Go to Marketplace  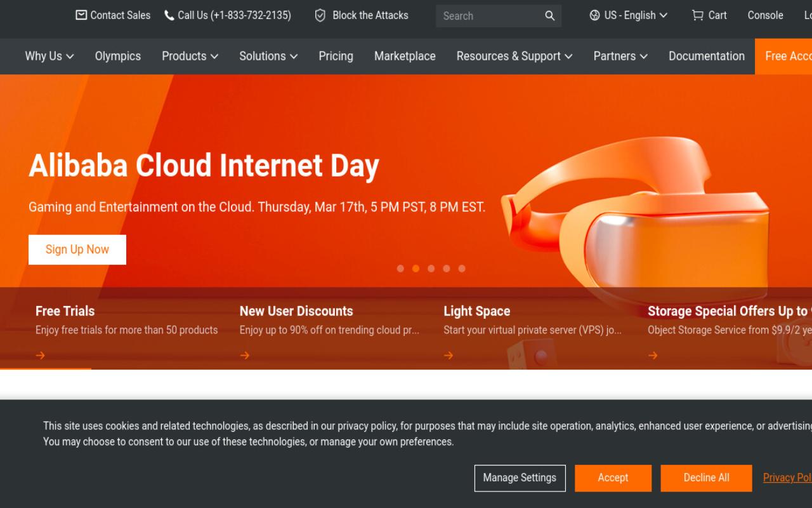pyautogui.click(x=405, y=56)
